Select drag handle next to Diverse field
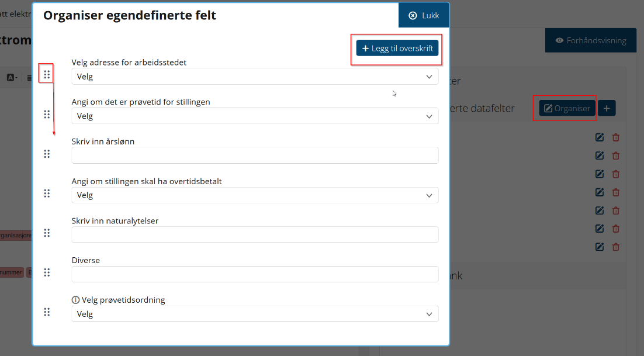 [47, 272]
